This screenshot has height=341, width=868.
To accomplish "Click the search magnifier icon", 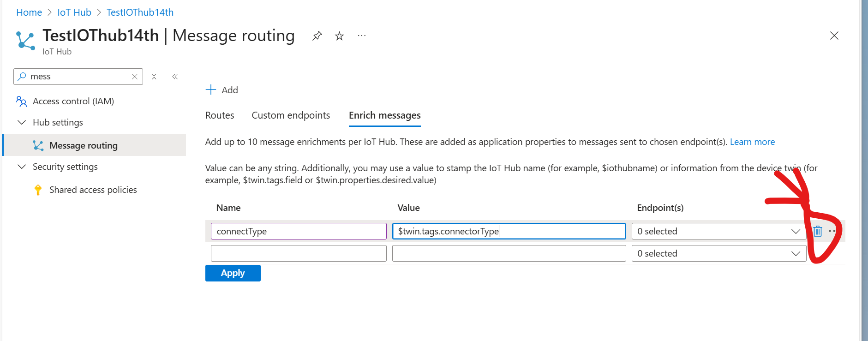I will pyautogui.click(x=22, y=77).
